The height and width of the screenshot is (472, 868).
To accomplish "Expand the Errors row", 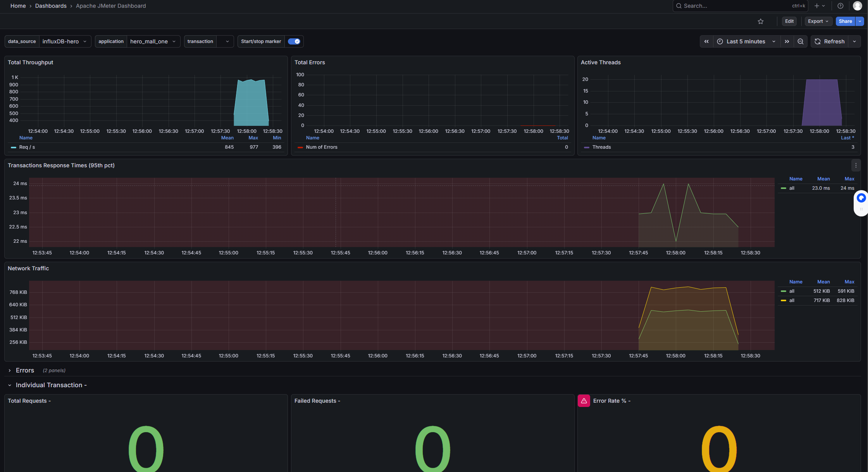I will pyautogui.click(x=25, y=370).
